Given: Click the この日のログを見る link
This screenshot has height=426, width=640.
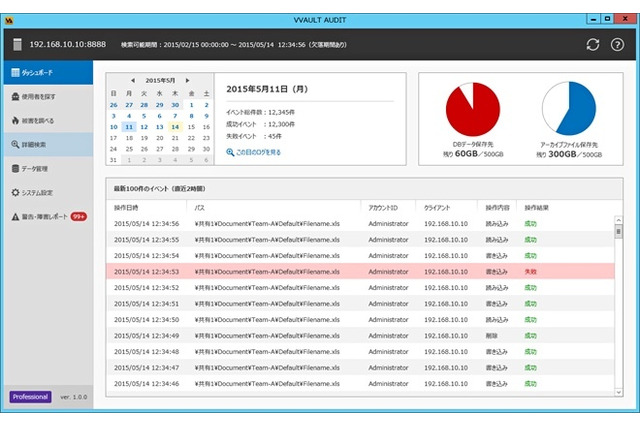Looking at the screenshot, I should click(254, 152).
